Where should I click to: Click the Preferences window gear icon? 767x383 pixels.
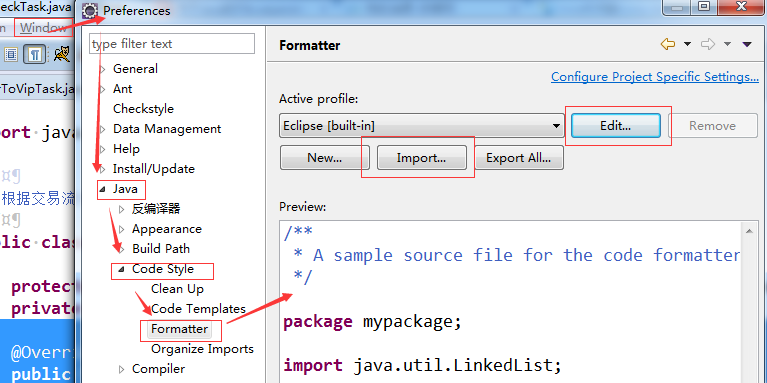click(90, 10)
